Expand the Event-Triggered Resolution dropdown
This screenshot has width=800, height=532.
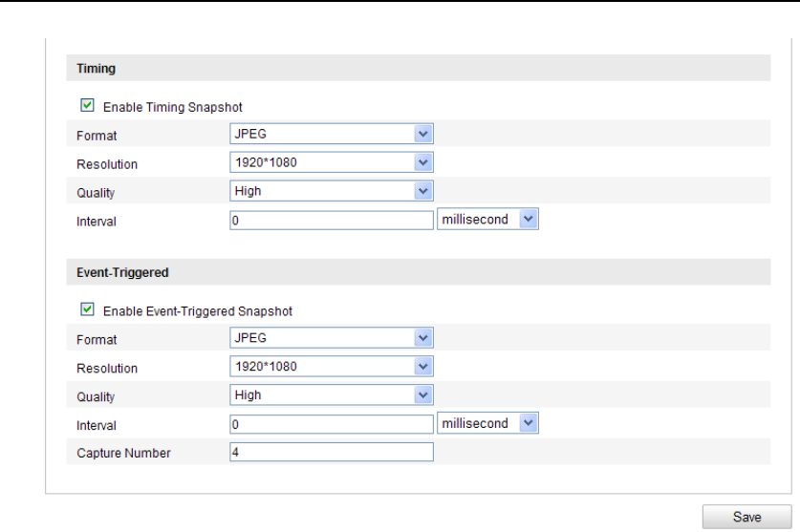tap(332, 367)
